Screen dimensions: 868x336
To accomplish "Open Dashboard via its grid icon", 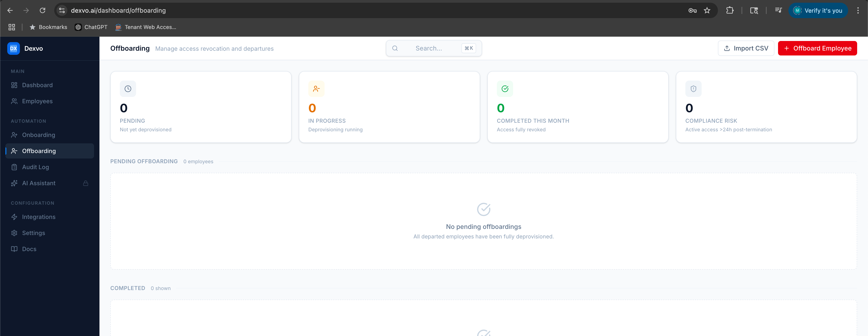I will 14,85.
